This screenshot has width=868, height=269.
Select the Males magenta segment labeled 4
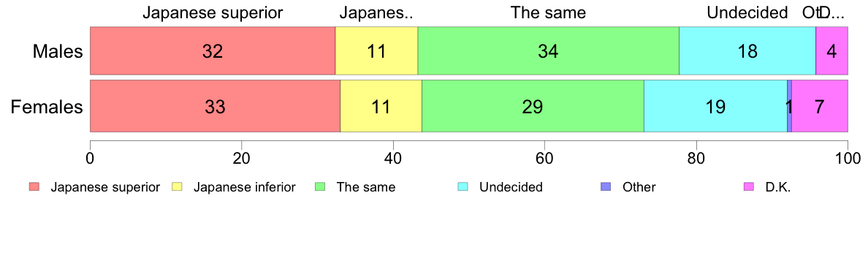[x=832, y=51]
